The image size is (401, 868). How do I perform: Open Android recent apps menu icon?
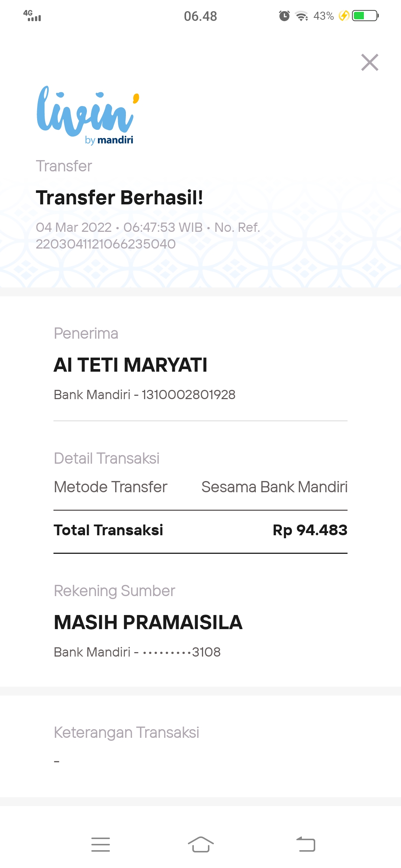click(x=101, y=845)
